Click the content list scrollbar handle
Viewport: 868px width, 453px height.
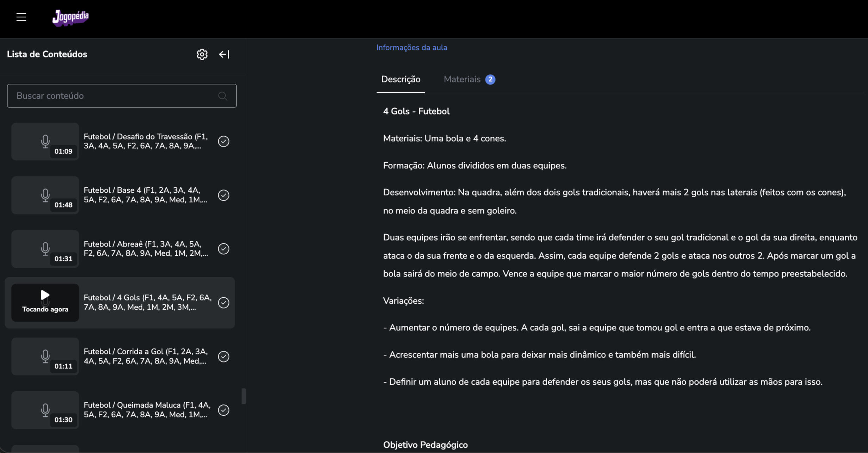click(x=243, y=396)
